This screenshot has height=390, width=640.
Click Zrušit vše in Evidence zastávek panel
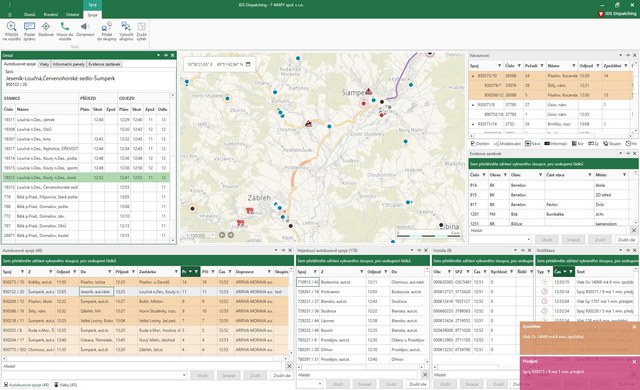626,240
